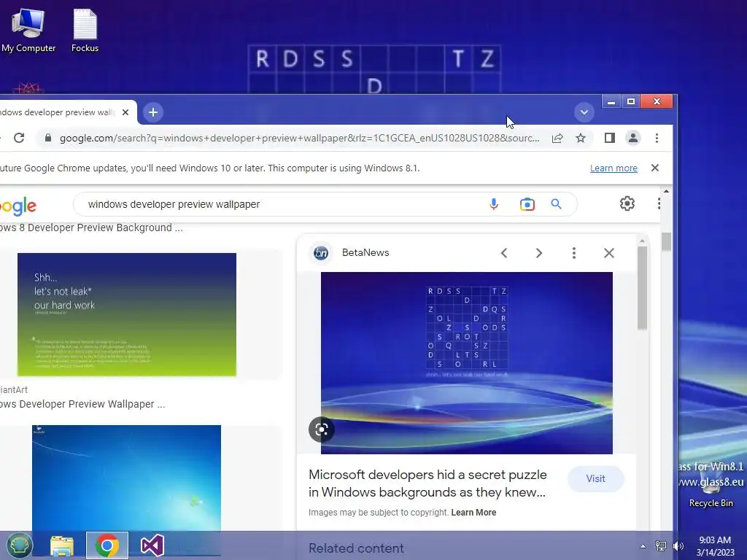Open the Fockus text file on desktop
Image resolution: width=747 pixels, height=560 pixels.
[85, 29]
